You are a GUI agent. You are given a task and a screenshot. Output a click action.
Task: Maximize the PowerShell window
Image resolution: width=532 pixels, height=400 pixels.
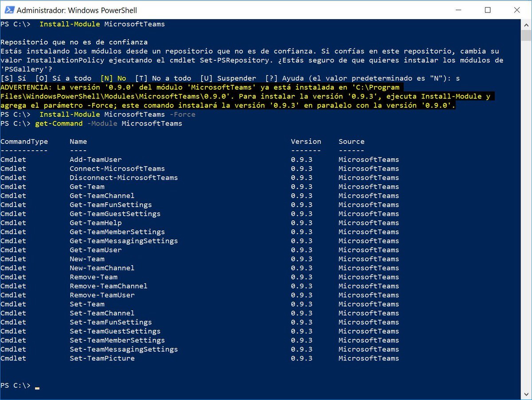coord(488,10)
